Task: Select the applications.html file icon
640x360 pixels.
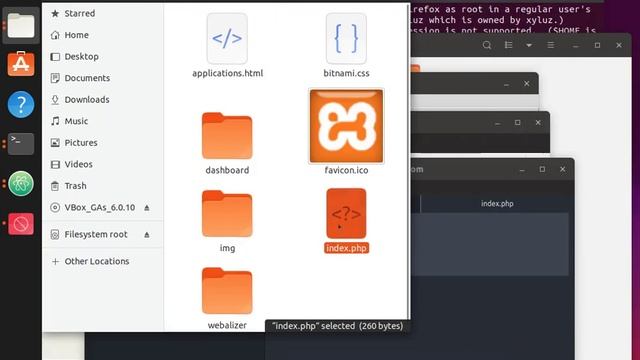Action: [x=227, y=38]
